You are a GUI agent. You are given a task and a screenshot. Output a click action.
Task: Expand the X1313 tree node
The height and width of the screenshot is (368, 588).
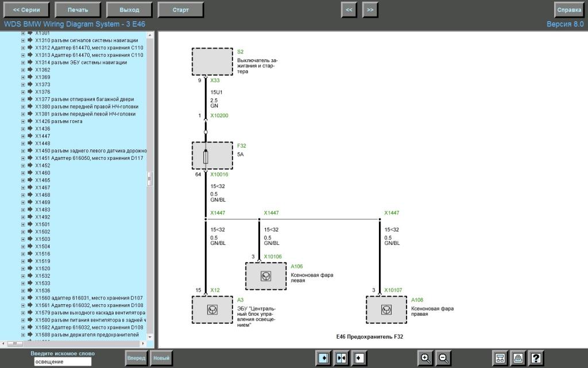coord(23,55)
